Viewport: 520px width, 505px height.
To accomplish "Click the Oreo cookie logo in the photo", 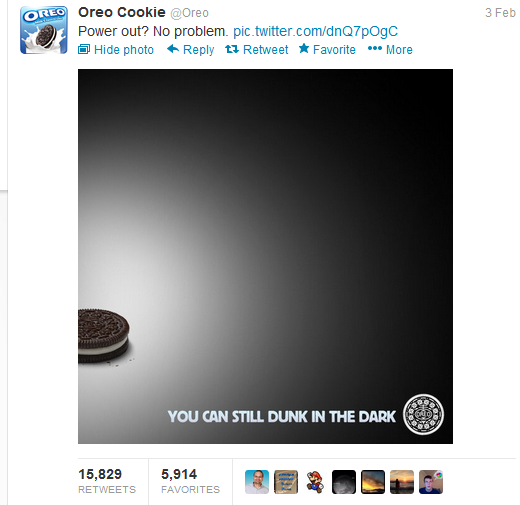I will point(423,414).
